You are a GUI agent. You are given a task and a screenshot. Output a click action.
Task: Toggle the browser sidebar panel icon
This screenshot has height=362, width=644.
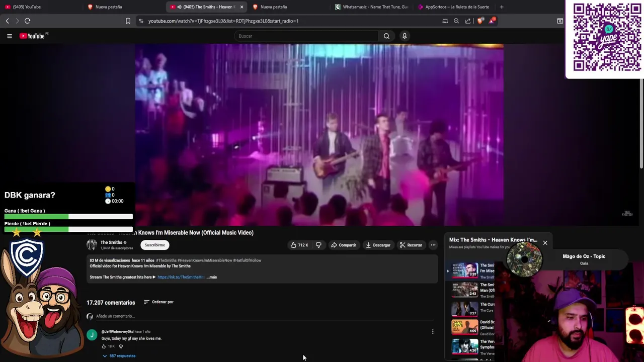tap(560, 21)
